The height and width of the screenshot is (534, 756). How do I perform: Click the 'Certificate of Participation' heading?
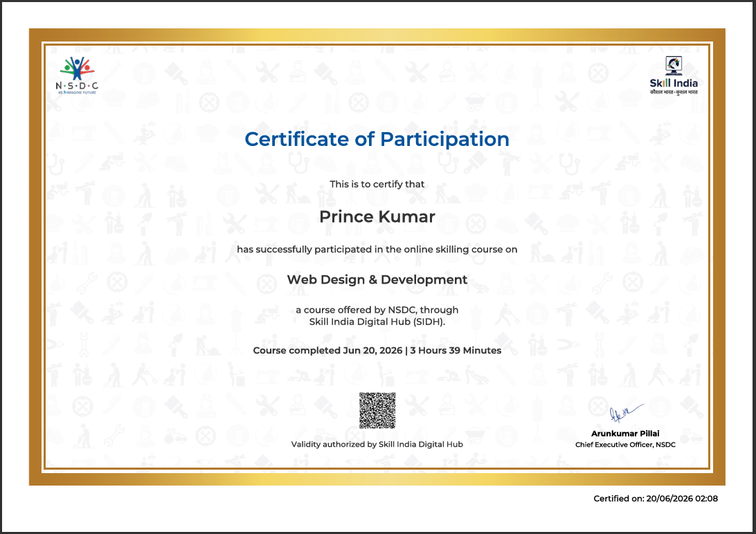(x=377, y=139)
